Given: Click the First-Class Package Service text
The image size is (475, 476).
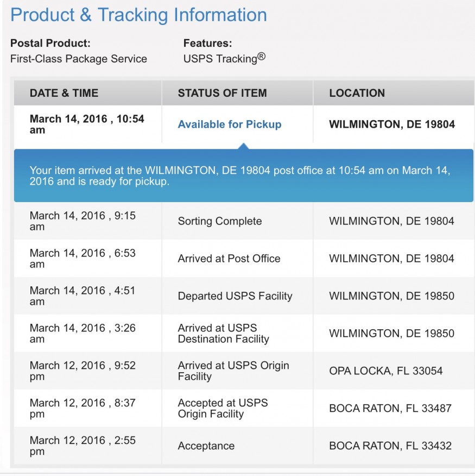Looking at the screenshot, I should click(x=79, y=59).
